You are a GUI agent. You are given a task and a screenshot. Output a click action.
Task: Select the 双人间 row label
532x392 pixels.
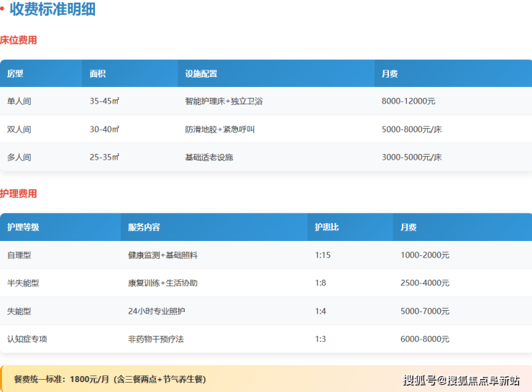tap(19, 129)
